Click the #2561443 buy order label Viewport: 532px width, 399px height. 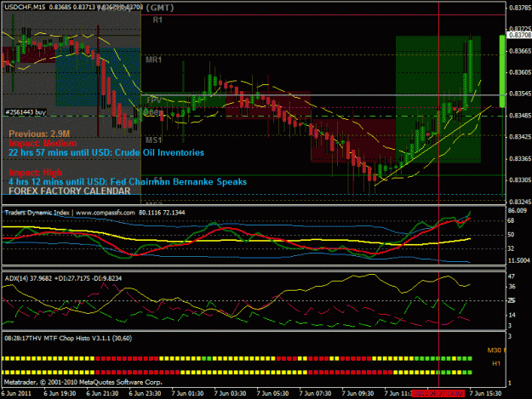(26, 112)
